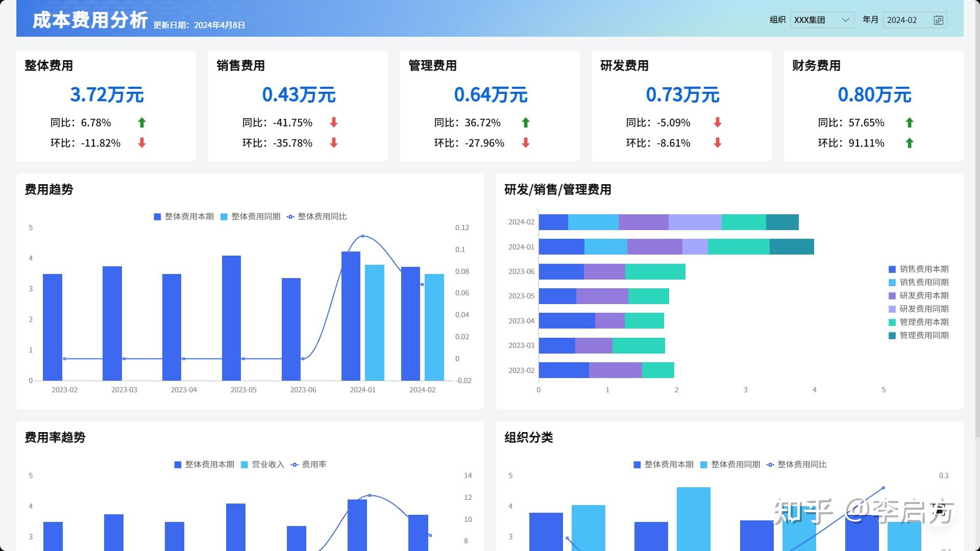Viewport: 980px width, 551px height.
Task: Click the green arrow beside 同比 57.65%
Action: [910, 122]
